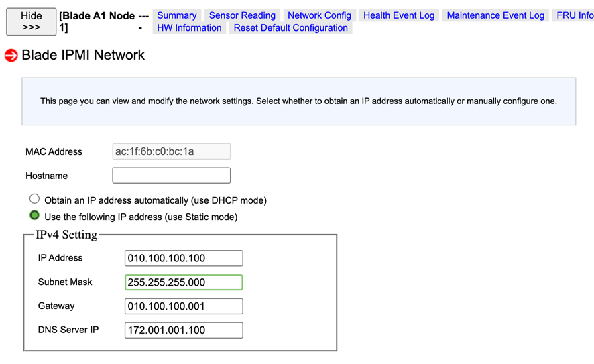Click the 'Use the following IP address' label
This screenshot has width=594, height=364.
[x=141, y=217]
